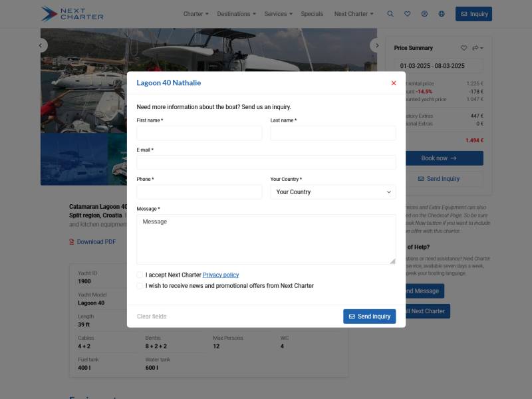Click the total price 1.494 €
The width and height of the screenshot is (532, 399).
[474, 140]
